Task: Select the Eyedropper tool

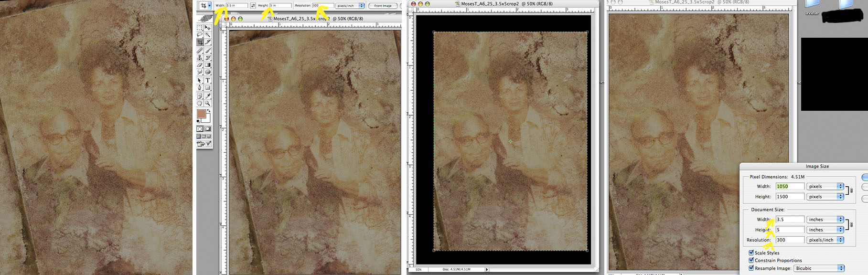Action: (x=208, y=96)
